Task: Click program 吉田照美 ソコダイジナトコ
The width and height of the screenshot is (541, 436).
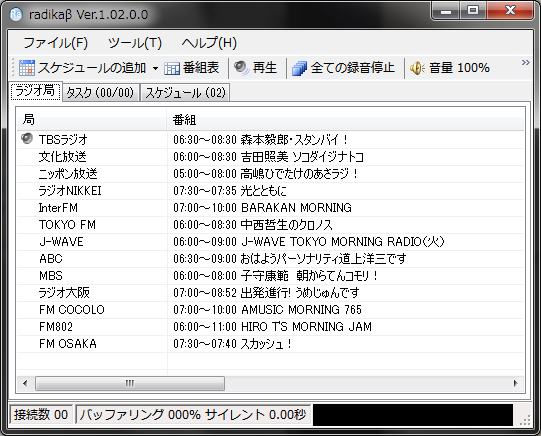Action: (302, 157)
